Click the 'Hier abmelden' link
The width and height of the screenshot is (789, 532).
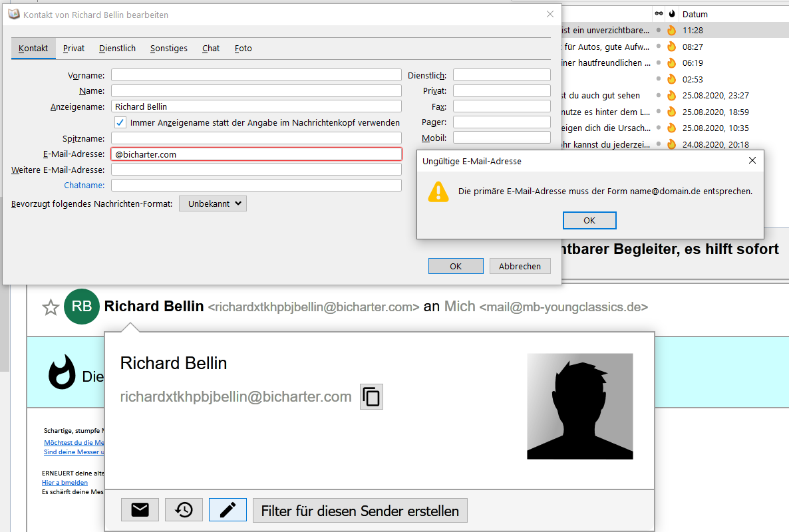[x=65, y=482]
